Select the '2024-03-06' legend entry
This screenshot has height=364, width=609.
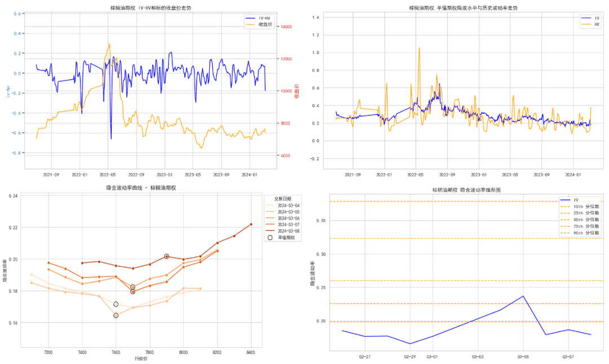tap(283, 219)
